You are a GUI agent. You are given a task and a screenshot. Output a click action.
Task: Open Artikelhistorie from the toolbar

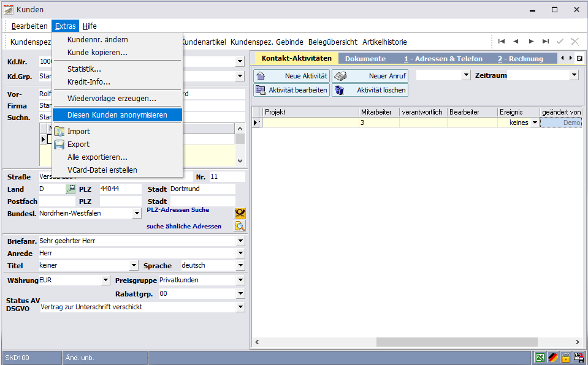pos(385,42)
